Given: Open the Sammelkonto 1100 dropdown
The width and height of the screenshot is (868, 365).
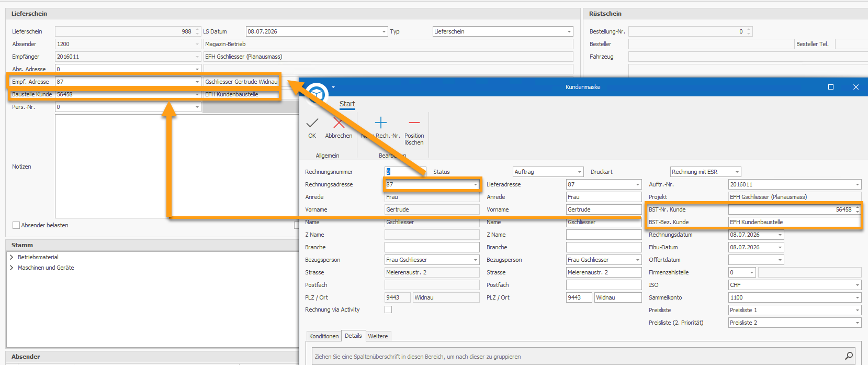Looking at the screenshot, I should tap(858, 297).
